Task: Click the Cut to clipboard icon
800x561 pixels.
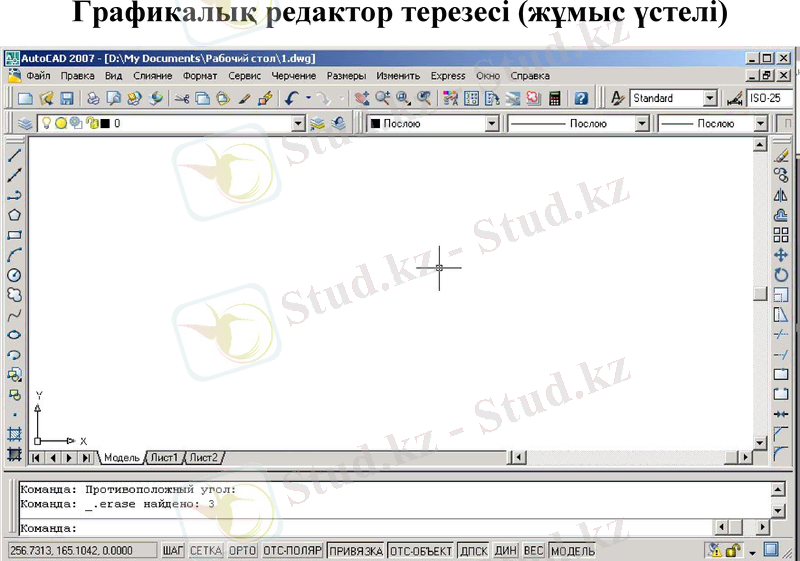Action: (182, 98)
